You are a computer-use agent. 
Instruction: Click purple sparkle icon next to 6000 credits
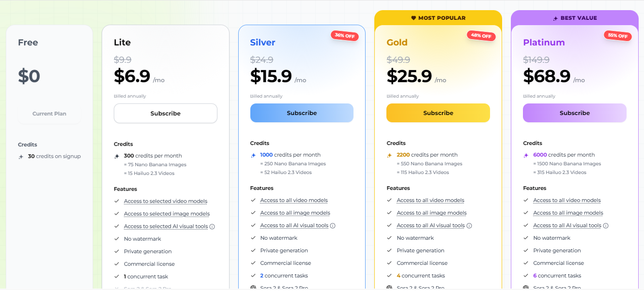[x=526, y=155]
